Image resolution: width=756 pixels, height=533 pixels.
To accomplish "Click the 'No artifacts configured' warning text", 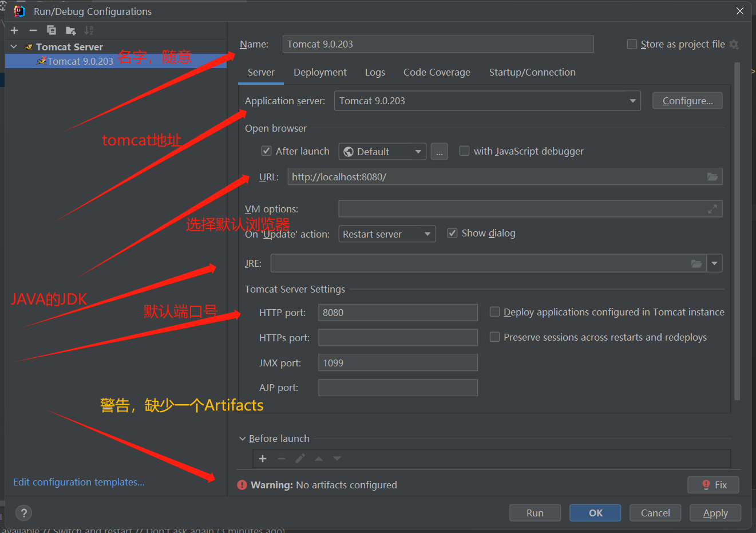I will (346, 485).
